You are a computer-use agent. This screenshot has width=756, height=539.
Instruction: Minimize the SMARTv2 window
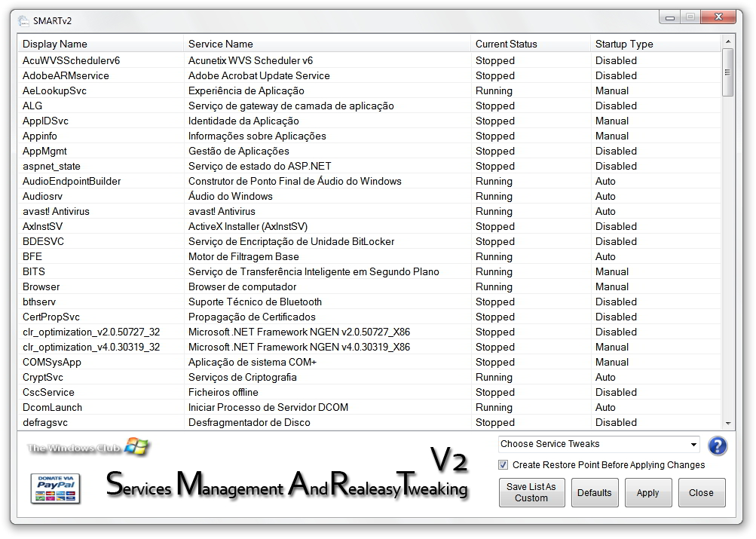pos(669,18)
